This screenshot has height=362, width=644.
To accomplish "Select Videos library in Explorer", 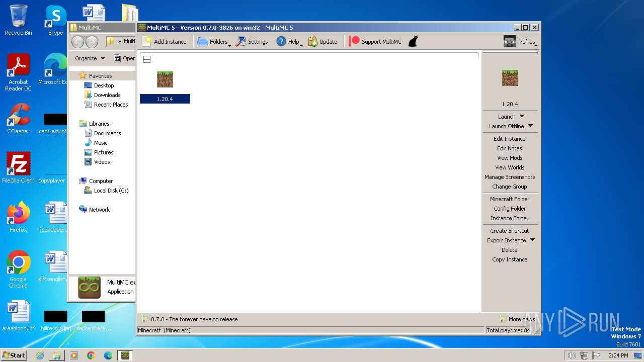I will click(102, 162).
